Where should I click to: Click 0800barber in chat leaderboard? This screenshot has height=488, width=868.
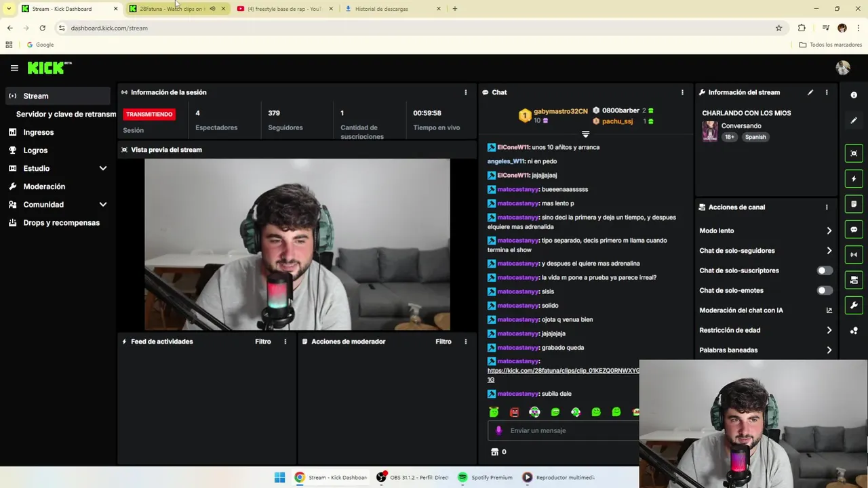tap(620, 110)
